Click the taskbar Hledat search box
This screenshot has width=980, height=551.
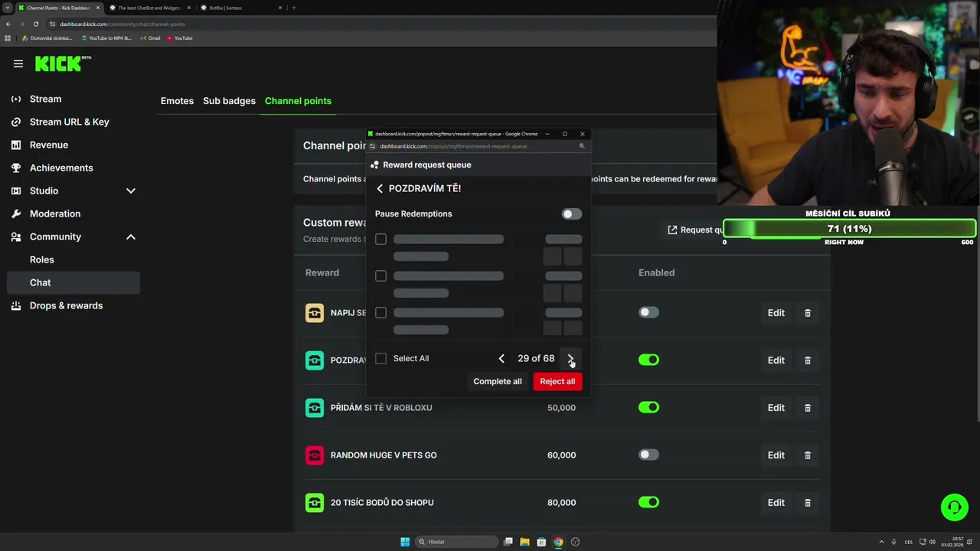[x=456, y=542]
